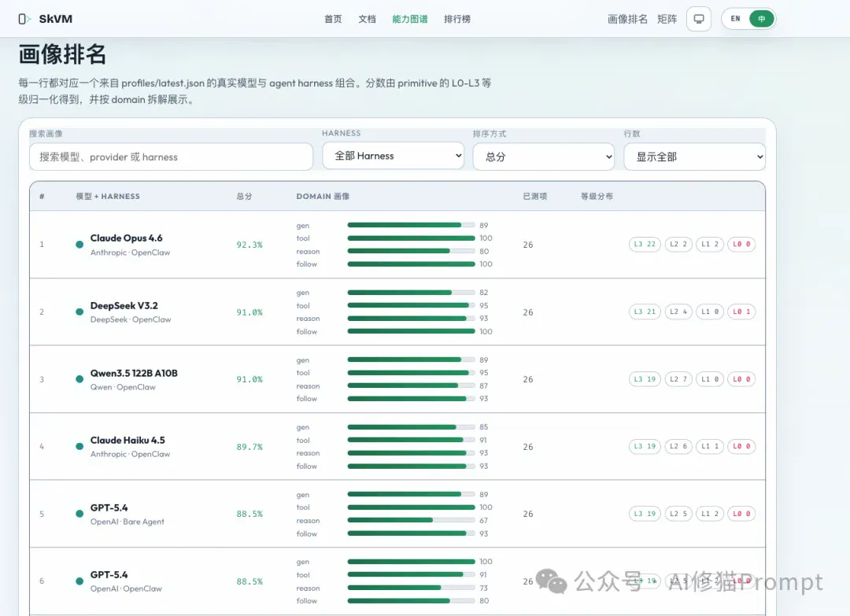This screenshot has width=850, height=616.
Task: Click the 模型 + HARNESS column header
Action: tap(108, 196)
